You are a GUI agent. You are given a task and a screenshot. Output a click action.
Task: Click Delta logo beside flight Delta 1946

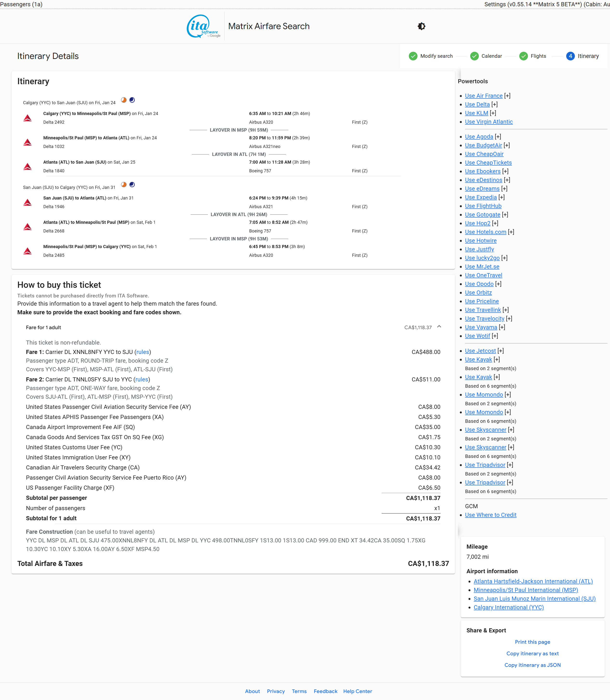(28, 203)
